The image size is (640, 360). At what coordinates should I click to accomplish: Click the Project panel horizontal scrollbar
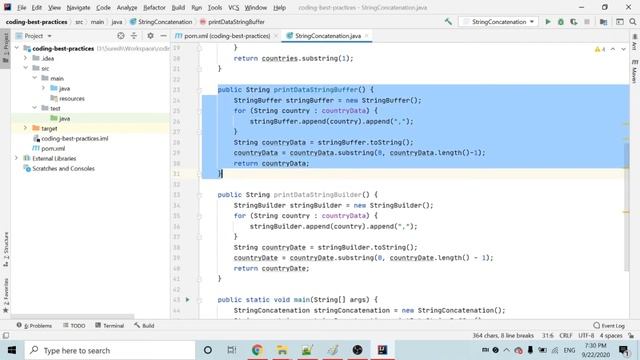coord(73,316)
